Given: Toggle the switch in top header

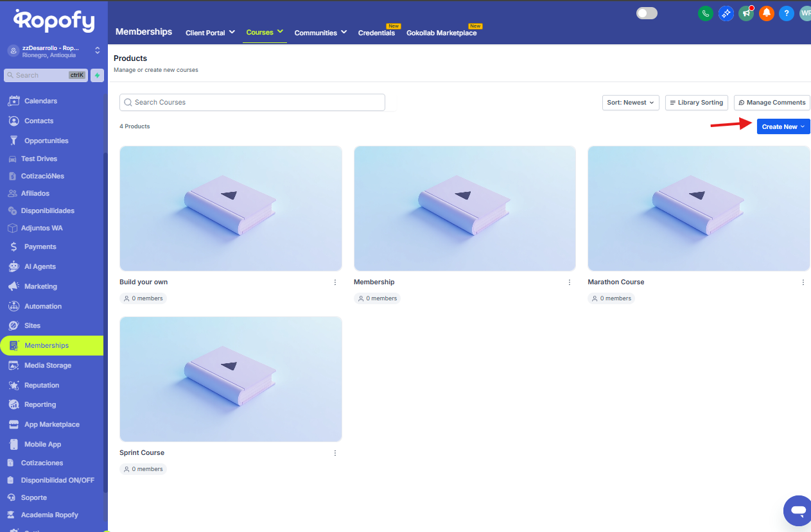Looking at the screenshot, I should pos(647,13).
